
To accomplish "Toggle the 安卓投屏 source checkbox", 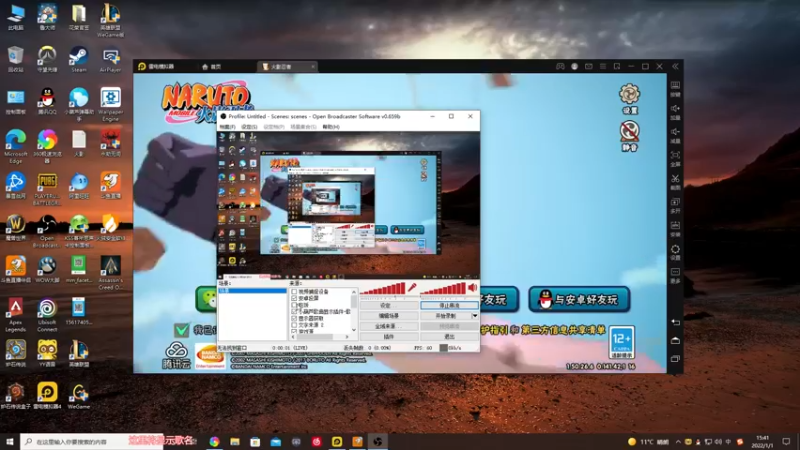I will pos(294,298).
